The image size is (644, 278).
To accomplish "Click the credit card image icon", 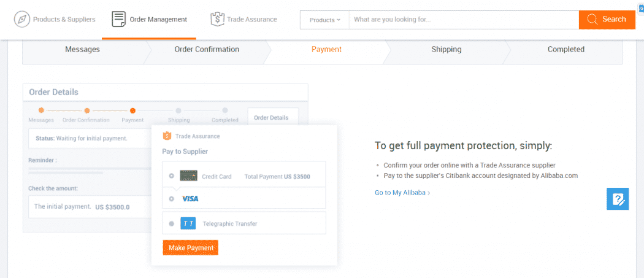I will [x=189, y=176].
